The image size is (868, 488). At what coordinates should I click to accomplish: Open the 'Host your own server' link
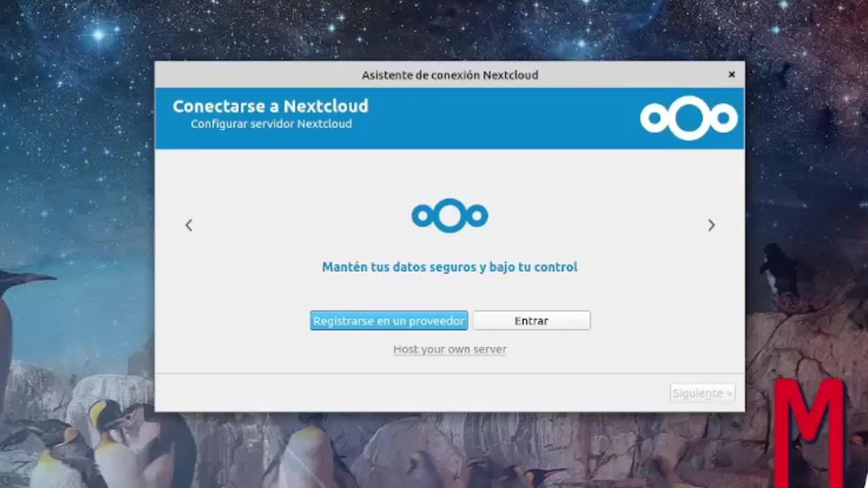[450, 350]
